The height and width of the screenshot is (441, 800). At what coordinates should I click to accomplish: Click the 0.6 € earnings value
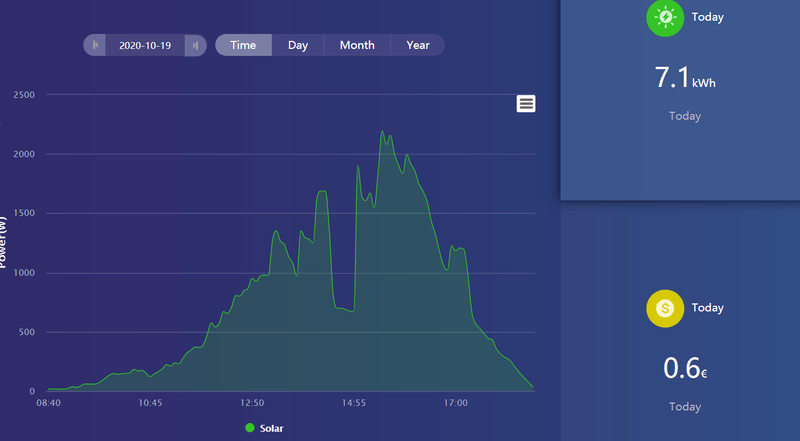point(685,369)
